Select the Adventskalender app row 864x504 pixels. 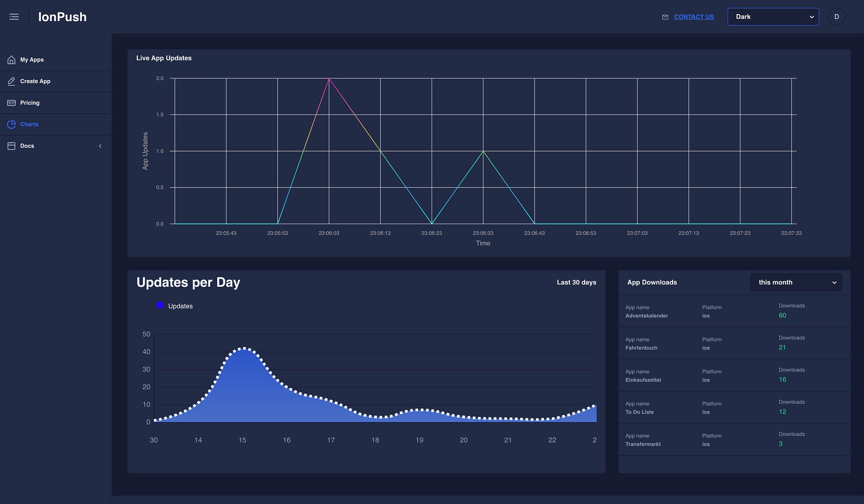(x=734, y=311)
